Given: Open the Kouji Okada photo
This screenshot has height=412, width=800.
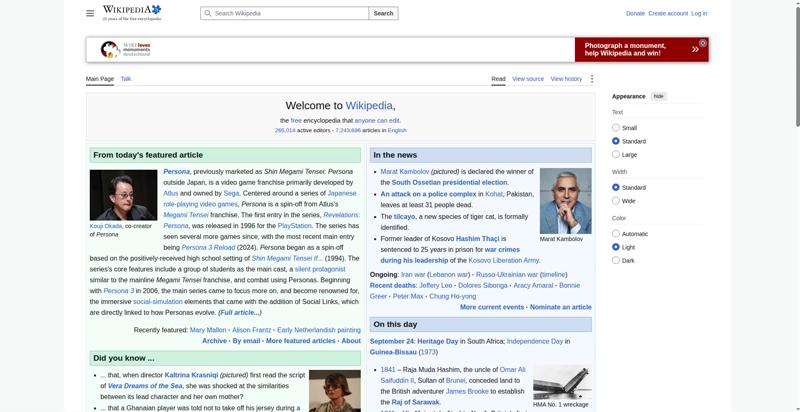Looking at the screenshot, I should (123, 195).
